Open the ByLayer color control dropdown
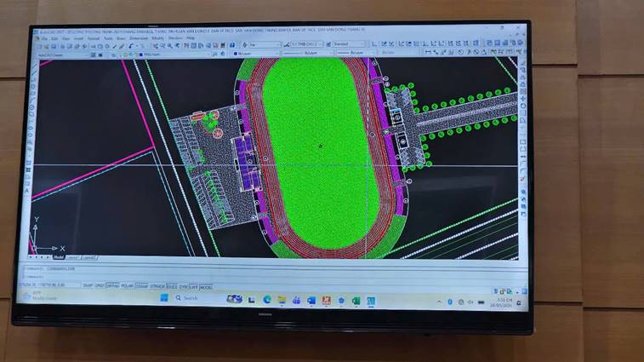Screen dimensions: 644x362 tap(255, 54)
